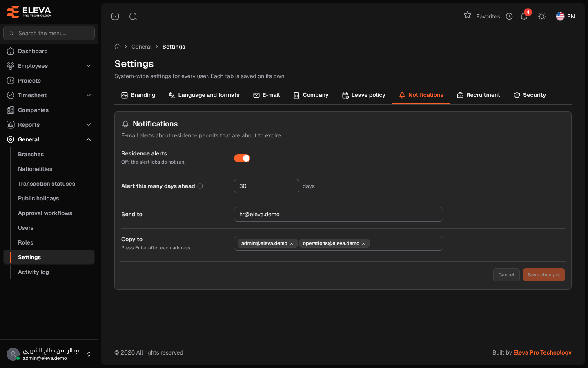
Task: Open the user account switcher chevrons
Action: [x=89, y=354]
